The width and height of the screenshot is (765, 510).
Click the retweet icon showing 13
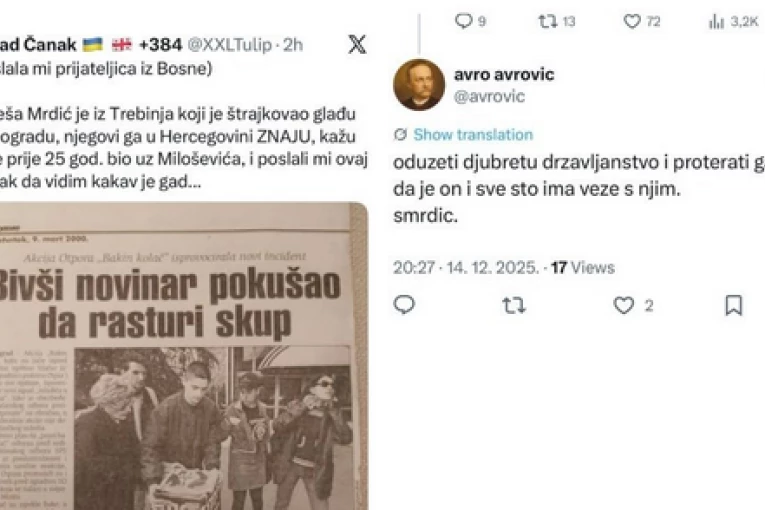[x=547, y=21]
